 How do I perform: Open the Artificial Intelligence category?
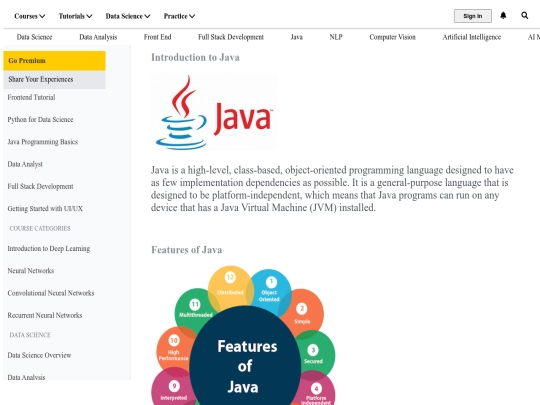coord(471,37)
